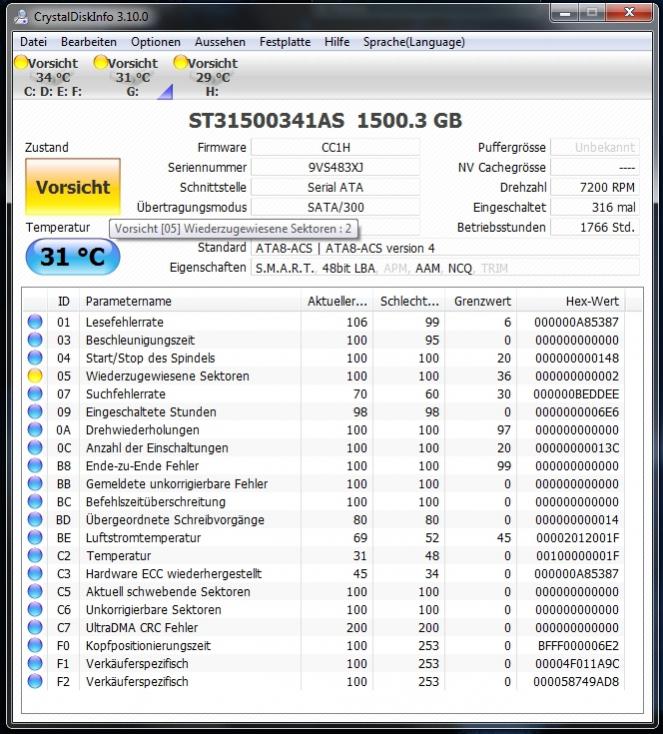Click blue status icon of Ende-zu-Ende Fehler

(x=35, y=465)
